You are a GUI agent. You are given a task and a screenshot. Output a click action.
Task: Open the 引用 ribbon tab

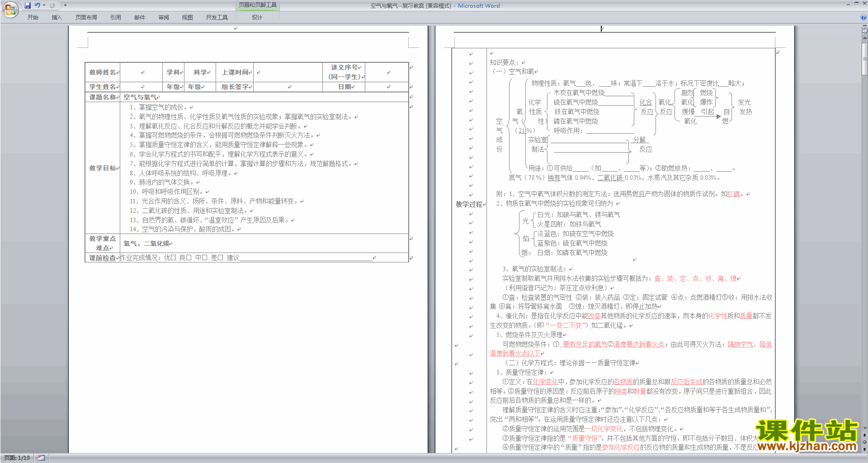pyautogui.click(x=116, y=18)
